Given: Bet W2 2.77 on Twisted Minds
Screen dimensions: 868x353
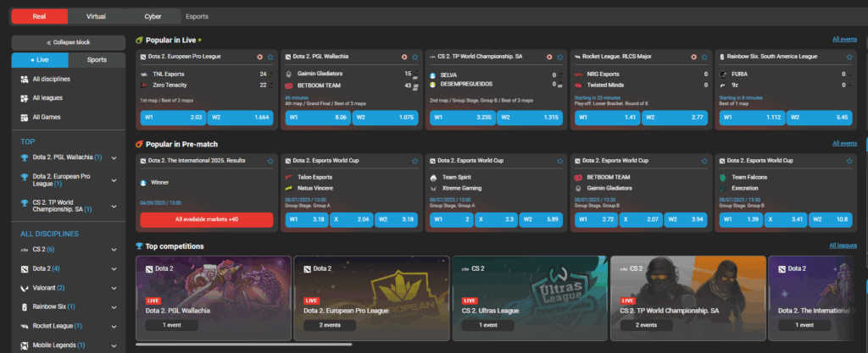Looking at the screenshot, I should point(674,117).
